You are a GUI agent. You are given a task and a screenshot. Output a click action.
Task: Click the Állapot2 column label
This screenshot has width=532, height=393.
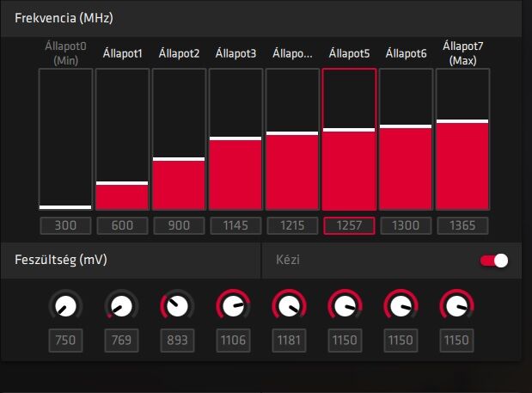tap(179, 53)
